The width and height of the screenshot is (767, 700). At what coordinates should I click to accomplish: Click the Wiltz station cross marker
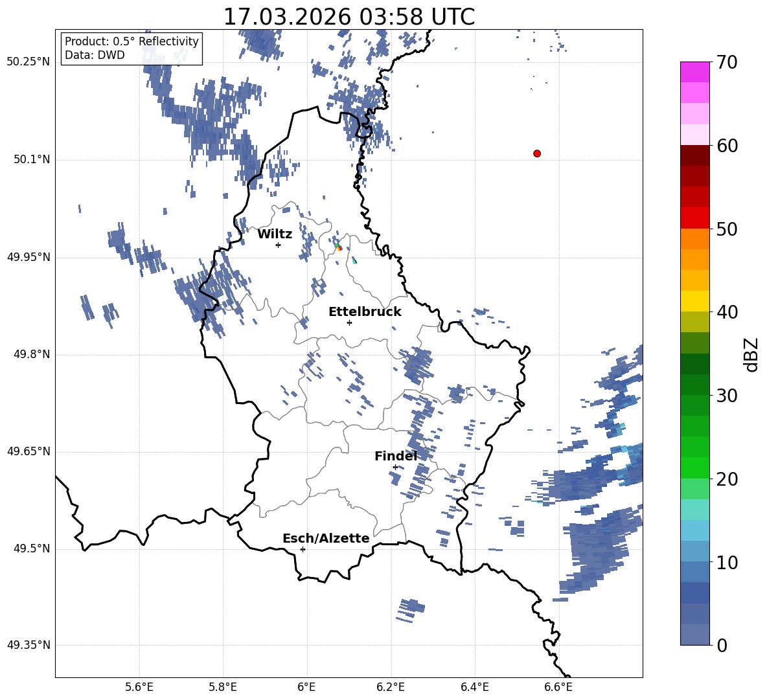[x=279, y=245]
